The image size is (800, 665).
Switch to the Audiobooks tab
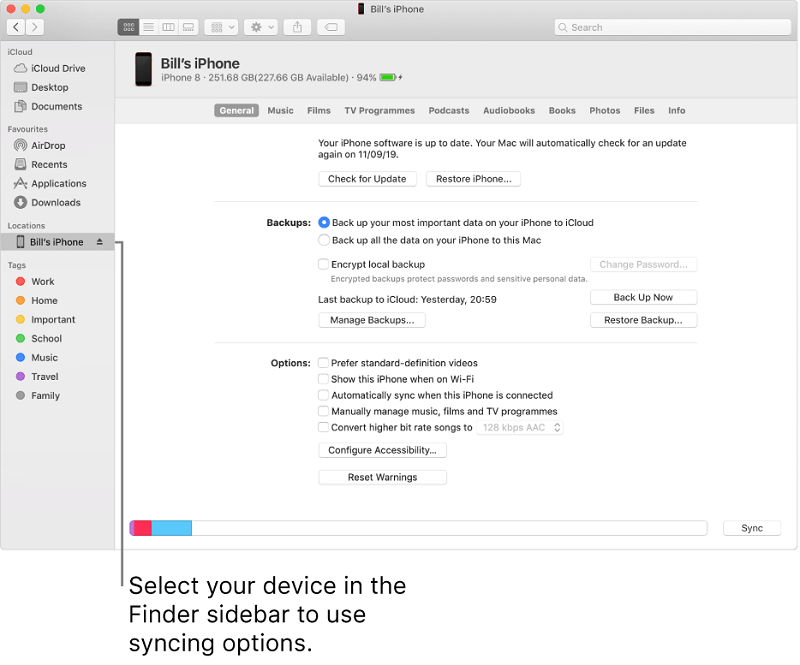509,110
